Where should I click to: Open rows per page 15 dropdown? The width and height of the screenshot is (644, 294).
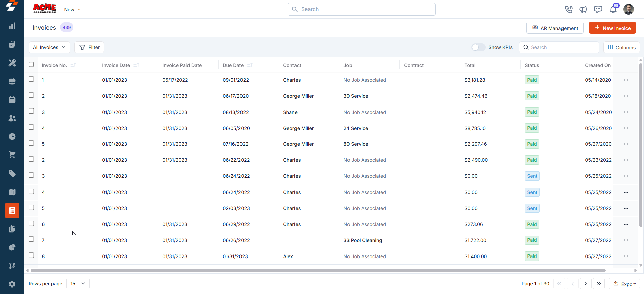78,284
